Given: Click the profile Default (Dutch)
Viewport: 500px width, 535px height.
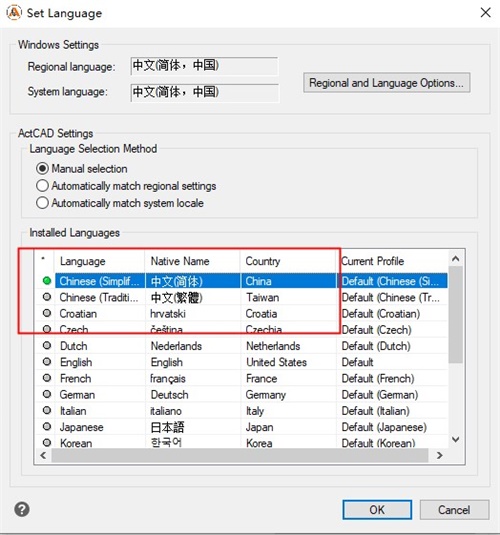Looking at the screenshot, I should point(376,346).
